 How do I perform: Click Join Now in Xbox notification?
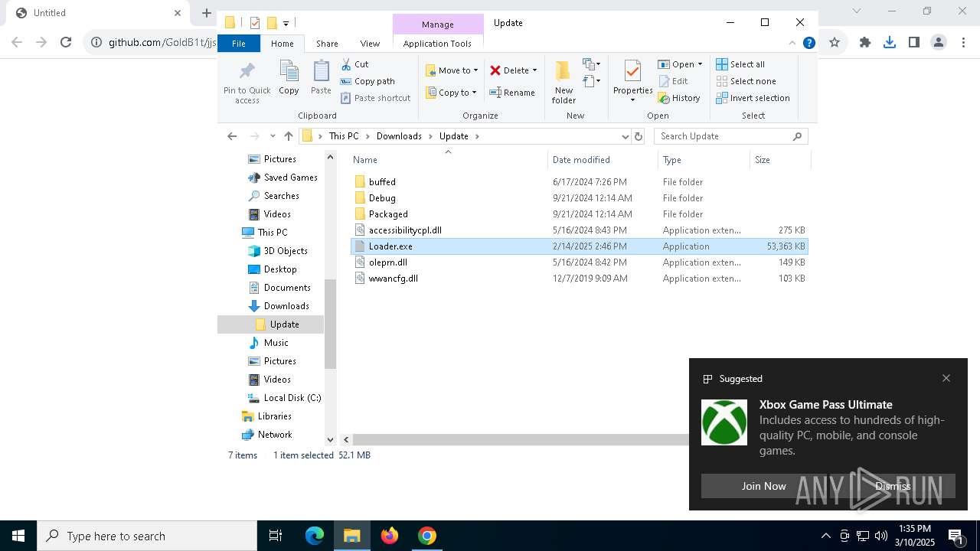coord(763,486)
